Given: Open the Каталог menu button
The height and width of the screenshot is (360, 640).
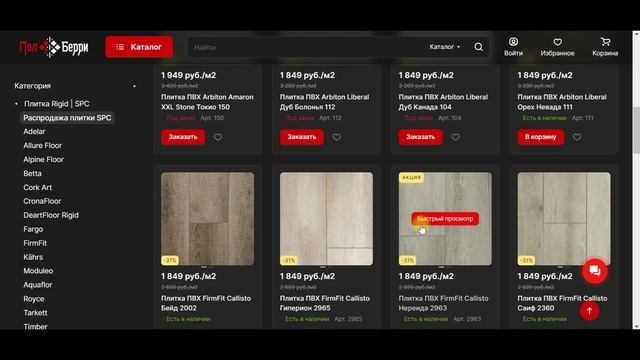Looking at the screenshot, I should (139, 47).
